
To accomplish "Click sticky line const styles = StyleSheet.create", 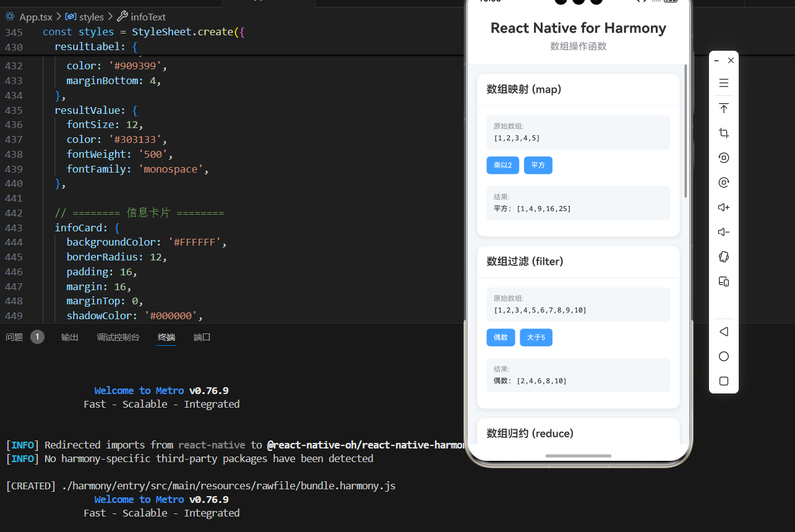I will tap(144, 32).
